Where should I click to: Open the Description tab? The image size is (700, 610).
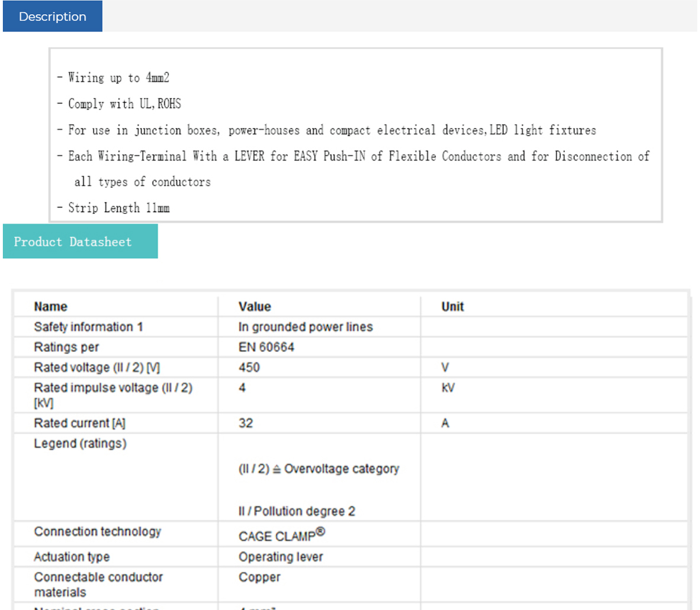(53, 17)
